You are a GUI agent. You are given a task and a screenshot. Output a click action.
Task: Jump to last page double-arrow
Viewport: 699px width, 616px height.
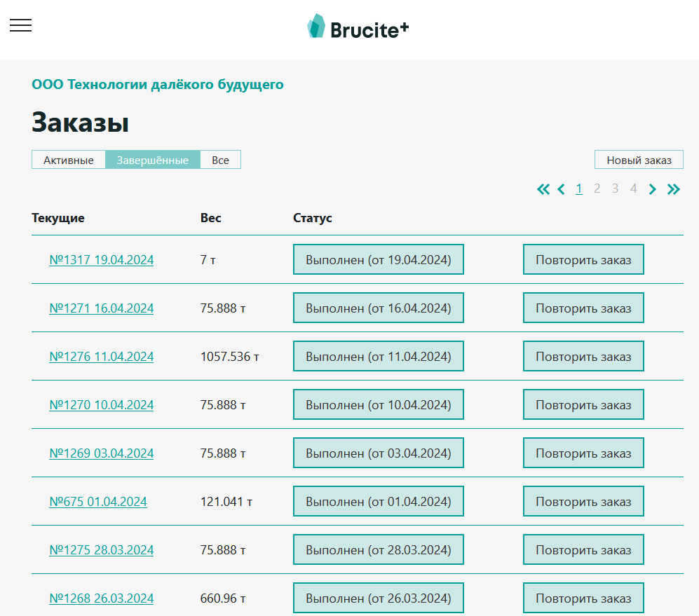pyautogui.click(x=673, y=189)
